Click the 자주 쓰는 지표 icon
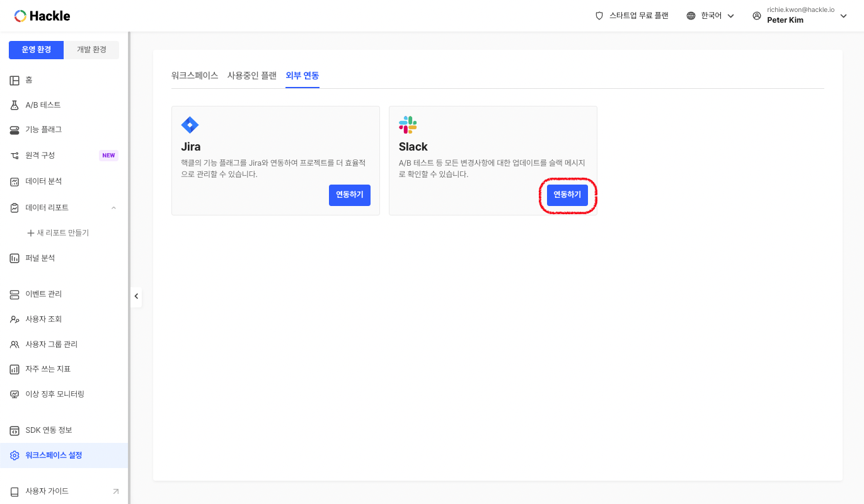 click(x=14, y=369)
